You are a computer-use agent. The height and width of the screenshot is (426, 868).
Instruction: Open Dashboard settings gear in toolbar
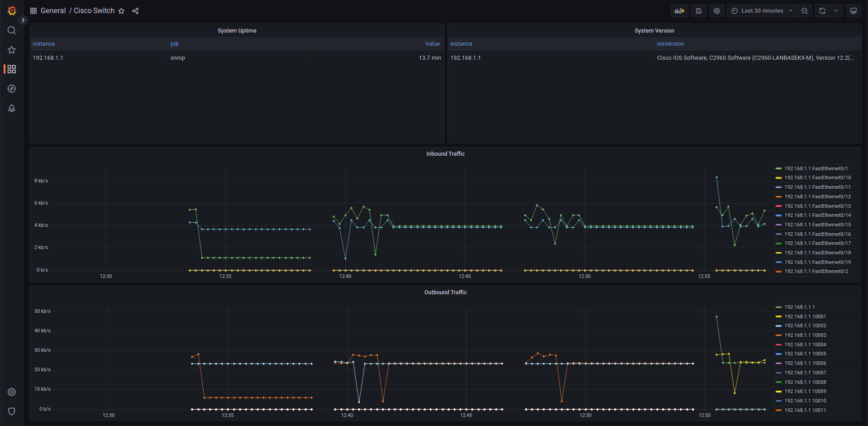[x=717, y=11]
